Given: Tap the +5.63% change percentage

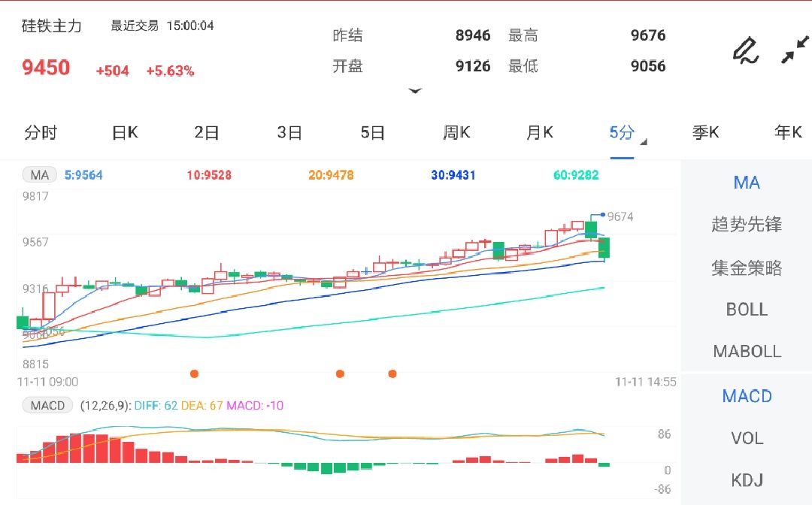Looking at the screenshot, I should tap(170, 71).
